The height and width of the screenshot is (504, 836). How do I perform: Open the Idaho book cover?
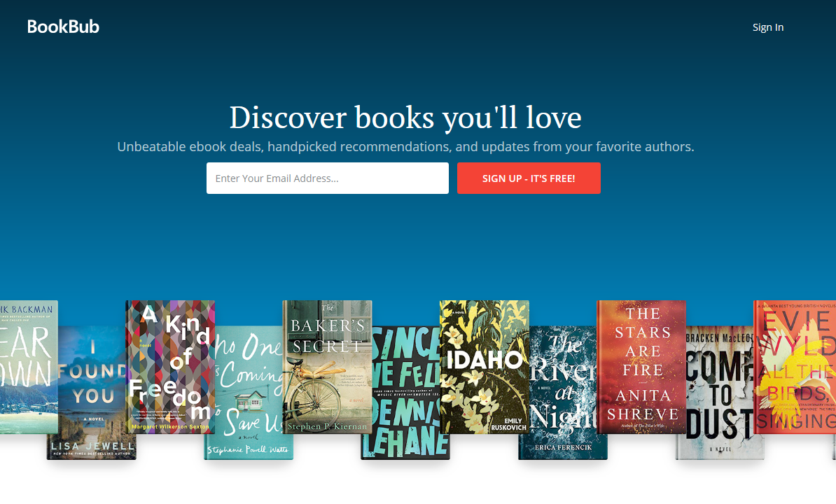point(484,367)
